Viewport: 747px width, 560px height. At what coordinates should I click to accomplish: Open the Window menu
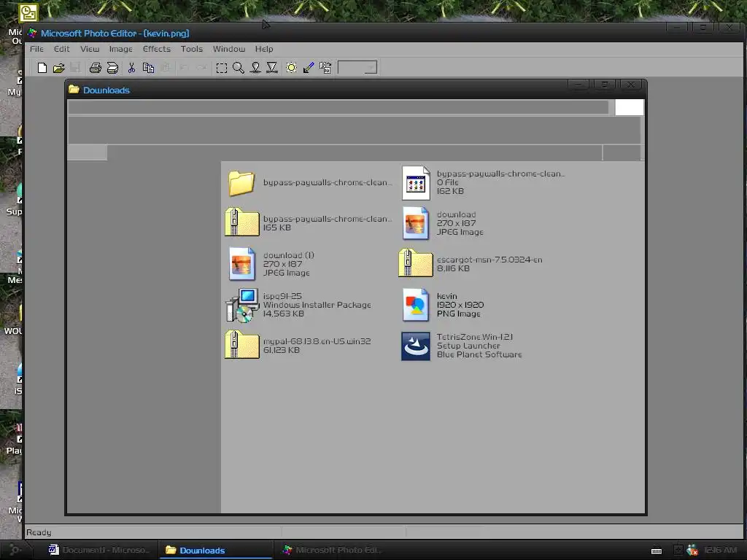click(x=228, y=49)
